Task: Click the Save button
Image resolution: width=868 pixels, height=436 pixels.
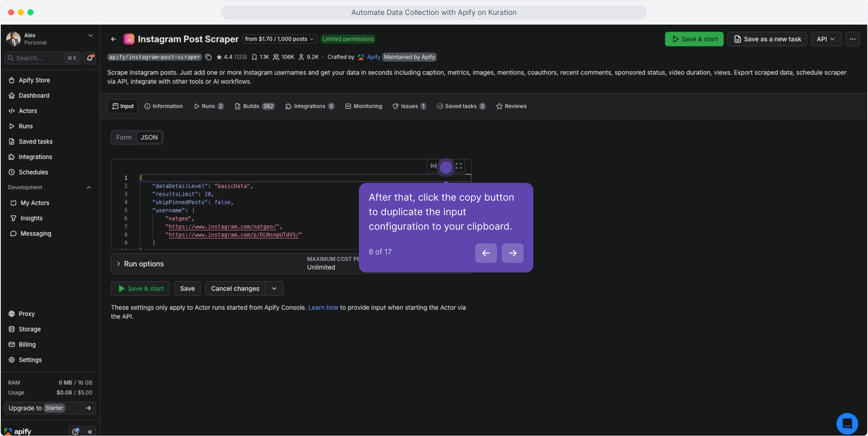Action: coord(187,289)
